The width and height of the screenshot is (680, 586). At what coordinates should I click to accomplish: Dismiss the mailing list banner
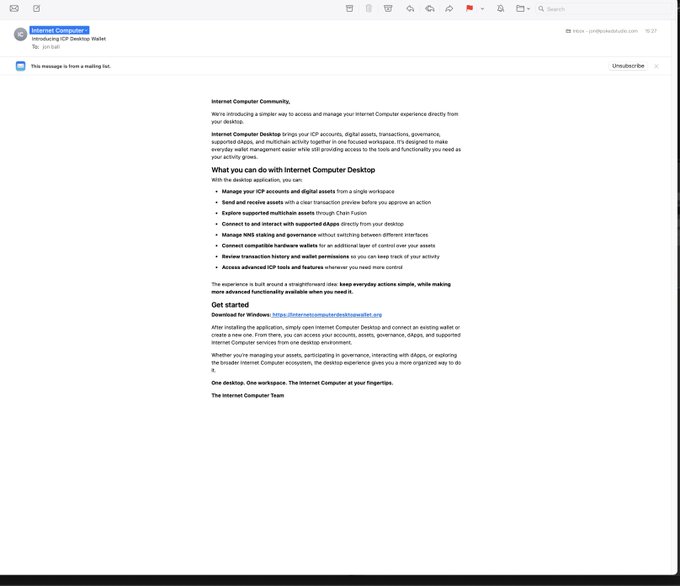[x=656, y=66]
